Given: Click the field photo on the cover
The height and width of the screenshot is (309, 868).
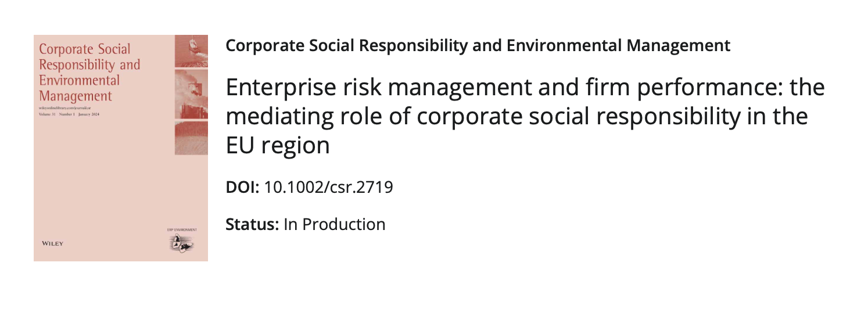Looking at the screenshot, I should 191,138.
